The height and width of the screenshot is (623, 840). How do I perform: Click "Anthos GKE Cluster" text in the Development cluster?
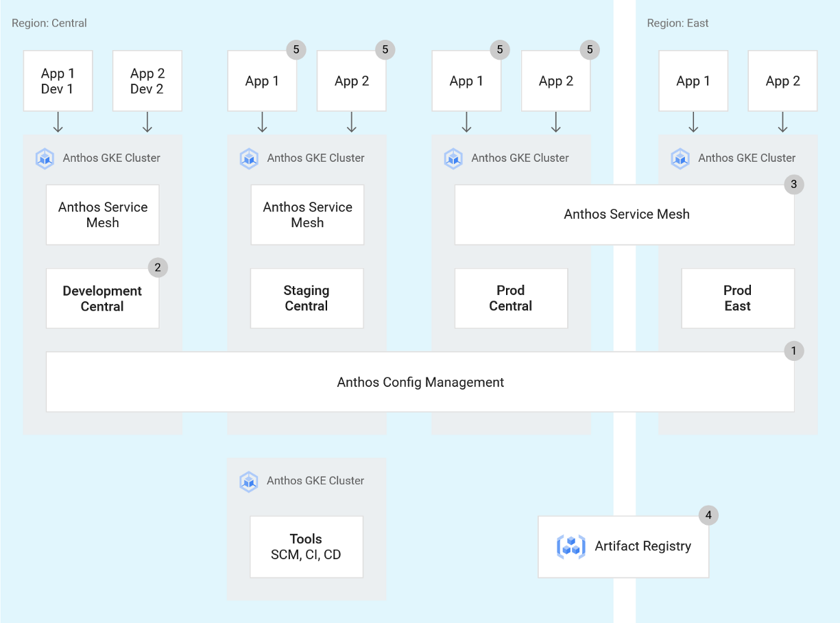112,158
